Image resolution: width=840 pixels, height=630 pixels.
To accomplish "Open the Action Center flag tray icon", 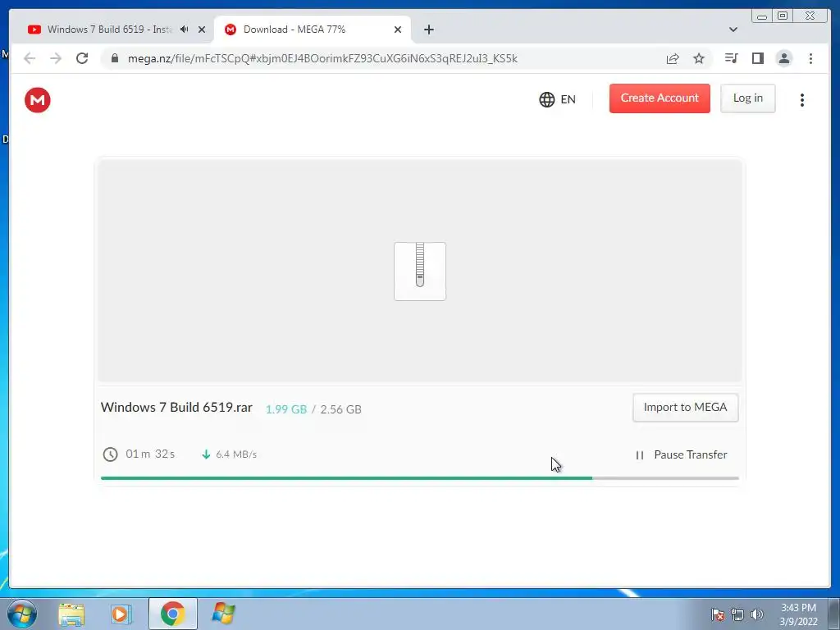I will [x=717, y=614].
